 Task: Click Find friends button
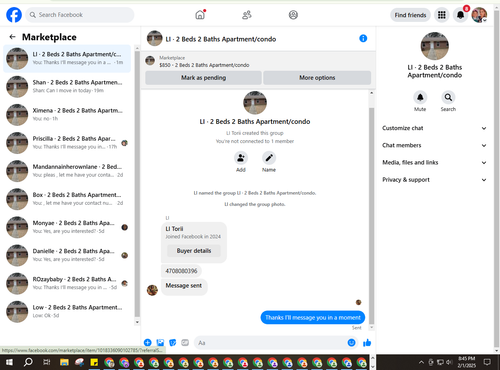[410, 15]
